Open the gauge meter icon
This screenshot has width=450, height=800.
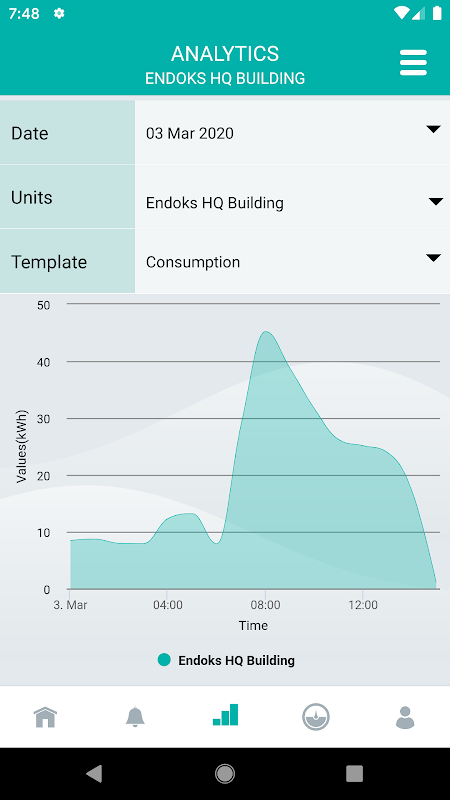316,717
